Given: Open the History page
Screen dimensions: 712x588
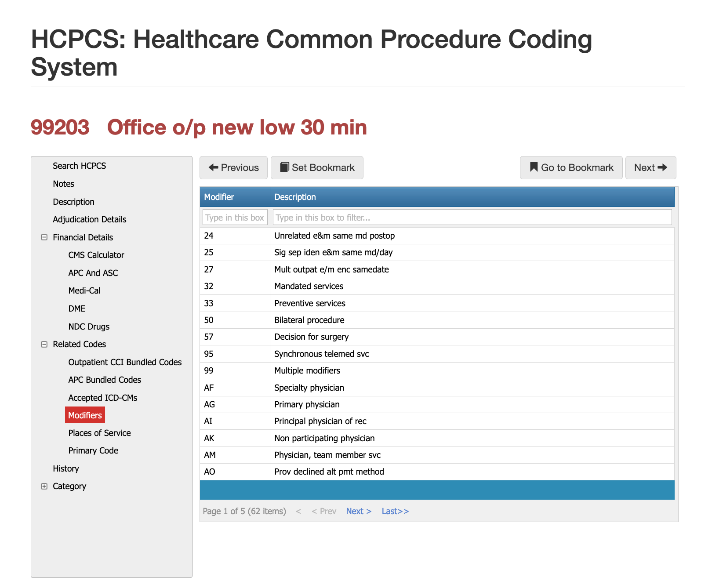Looking at the screenshot, I should click(x=65, y=468).
